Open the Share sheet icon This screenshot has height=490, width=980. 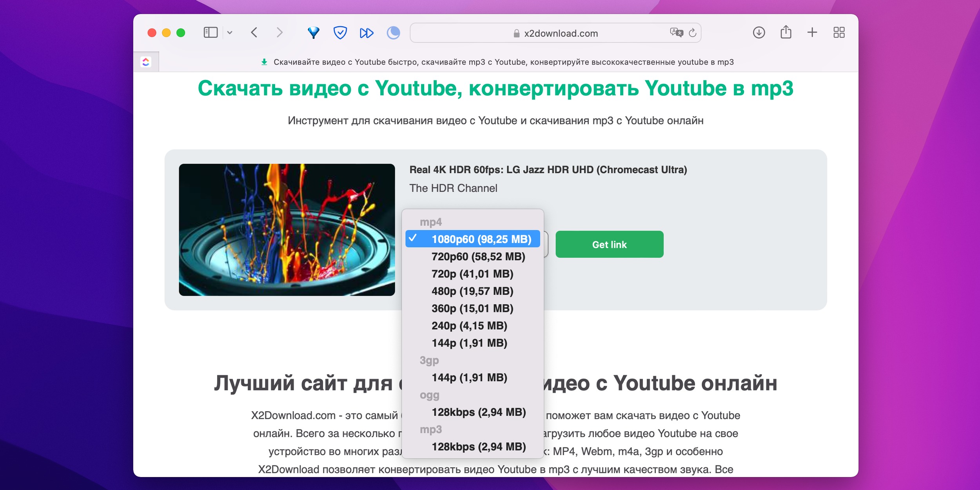click(x=786, y=32)
